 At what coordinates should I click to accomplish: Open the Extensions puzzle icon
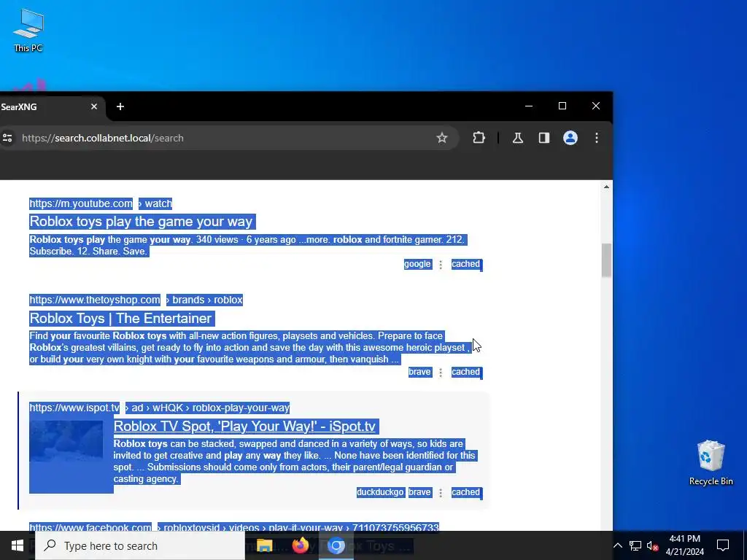pyautogui.click(x=479, y=138)
